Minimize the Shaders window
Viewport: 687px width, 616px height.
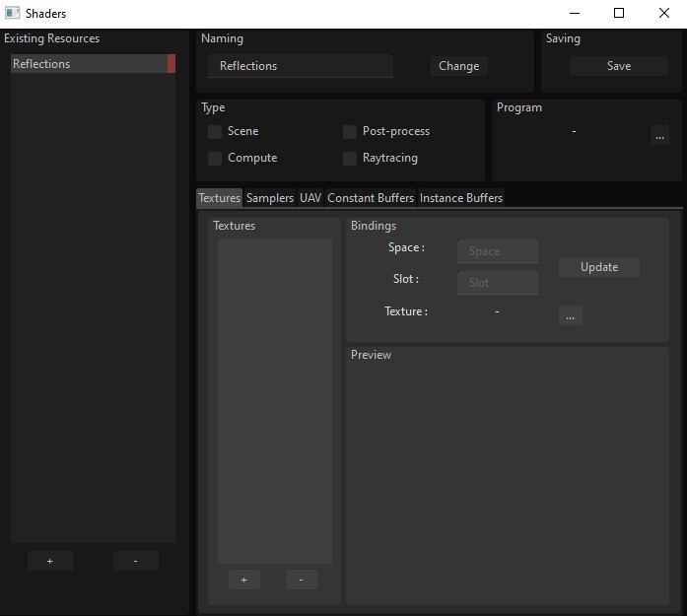click(575, 13)
